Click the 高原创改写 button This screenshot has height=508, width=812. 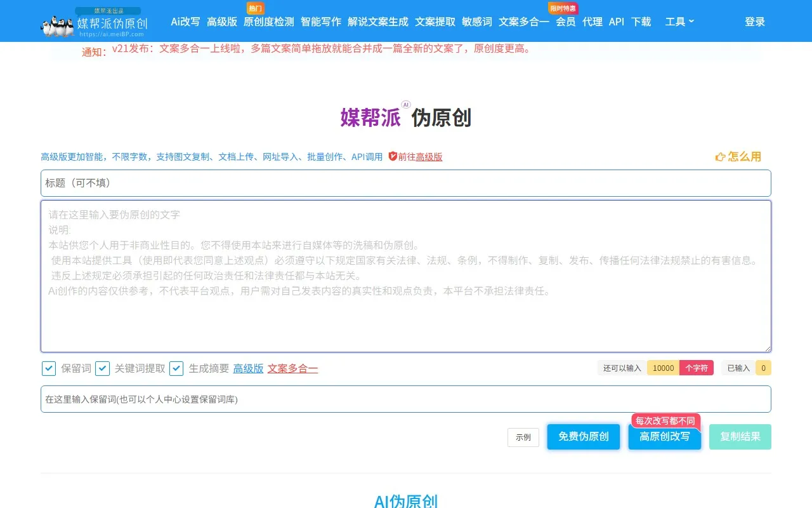click(x=664, y=437)
